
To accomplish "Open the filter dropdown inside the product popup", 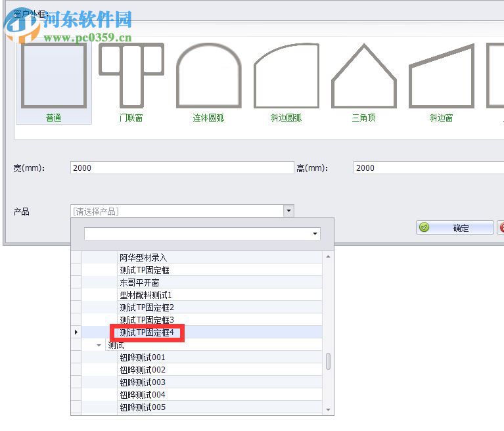I will tap(315, 234).
